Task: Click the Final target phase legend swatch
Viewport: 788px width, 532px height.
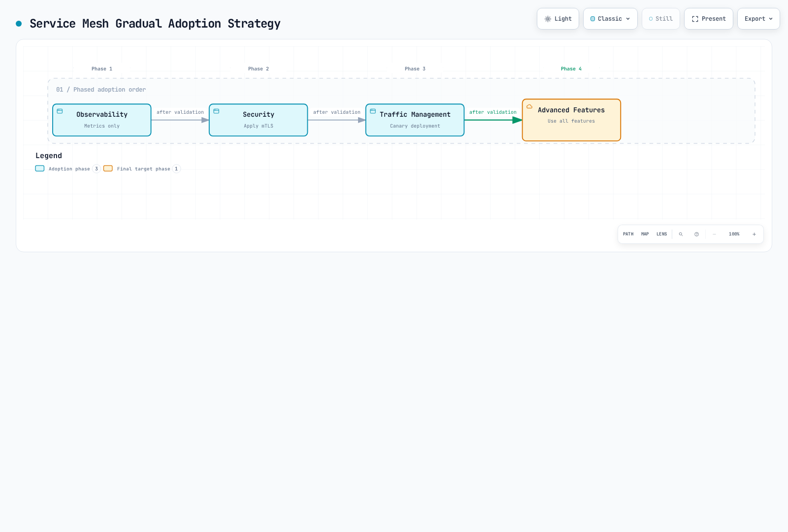Action: tap(108, 168)
